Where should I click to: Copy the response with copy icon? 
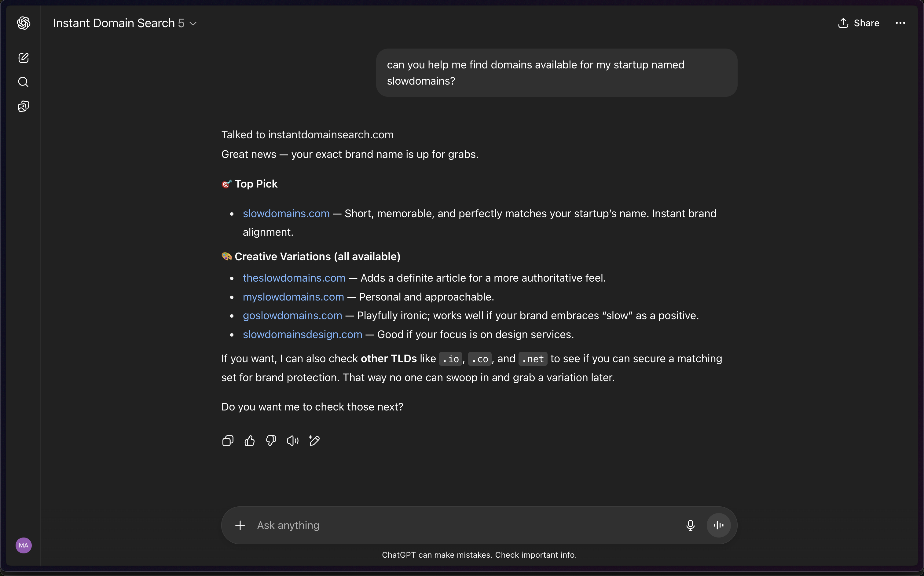pos(228,441)
